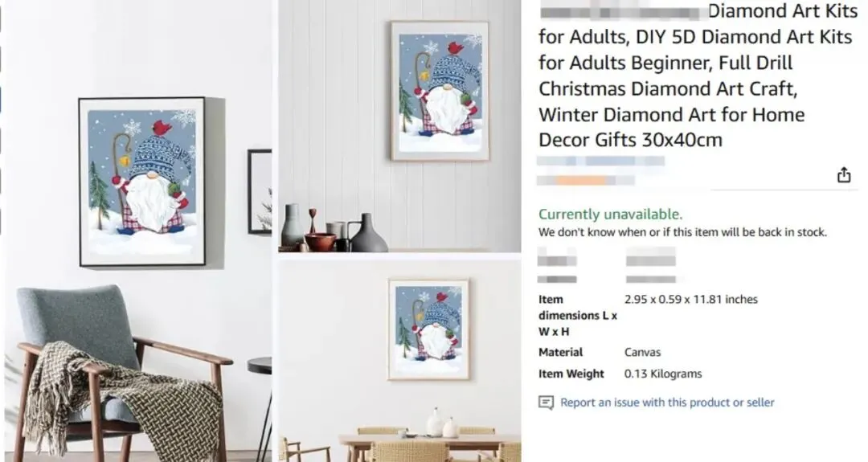Select the Item dimensions L x W x H label
Viewport: 868px width, 462px height.
pyautogui.click(x=577, y=316)
